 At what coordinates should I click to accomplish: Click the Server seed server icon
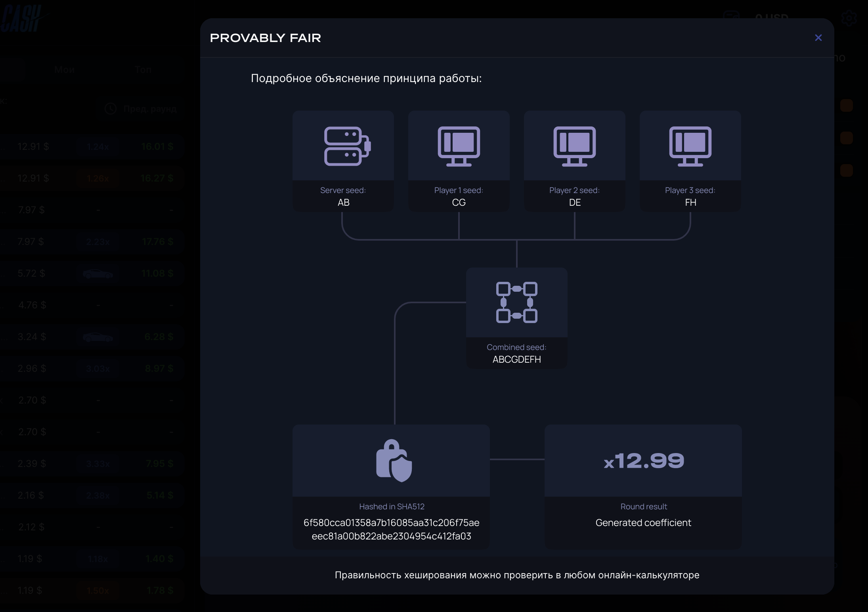pyautogui.click(x=347, y=146)
